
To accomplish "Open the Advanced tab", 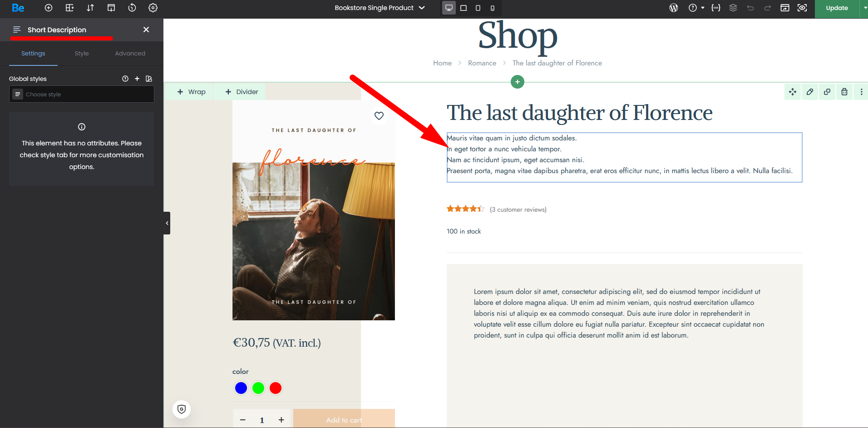I will tap(130, 53).
